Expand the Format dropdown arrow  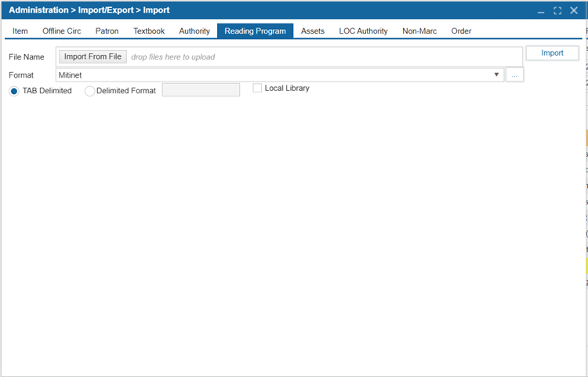point(497,75)
